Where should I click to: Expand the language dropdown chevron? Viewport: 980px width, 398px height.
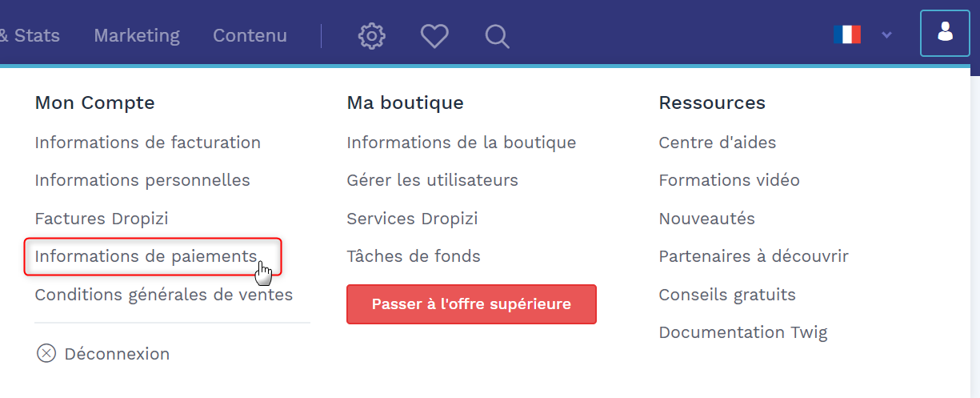coord(886,35)
